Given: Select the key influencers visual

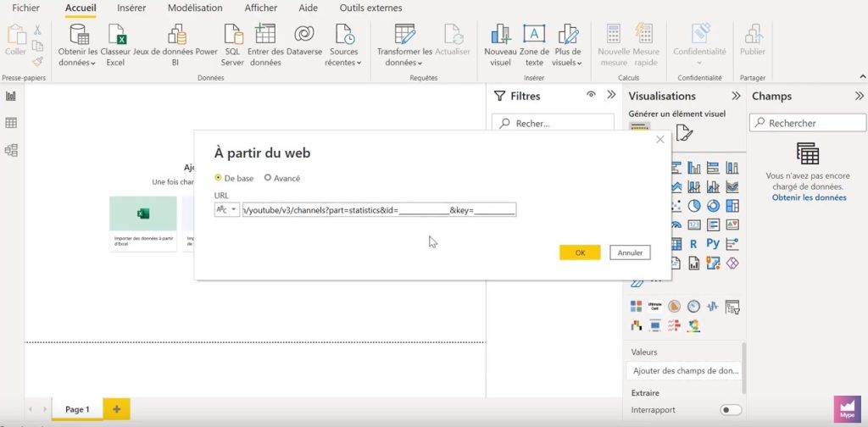Looking at the screenshot, I should [x=732, y=243].
